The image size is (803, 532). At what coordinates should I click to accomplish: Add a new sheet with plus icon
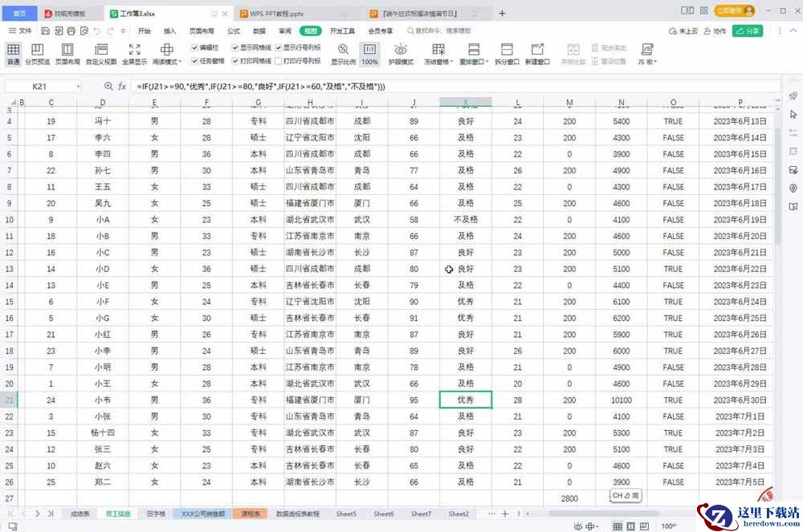pyautogui.click(x=505, y=514)
